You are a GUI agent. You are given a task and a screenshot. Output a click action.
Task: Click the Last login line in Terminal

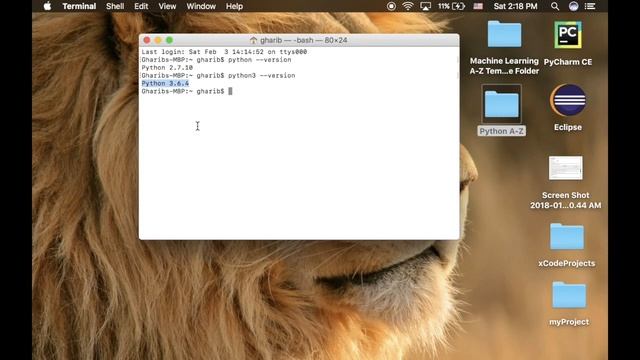pos(224,52)
